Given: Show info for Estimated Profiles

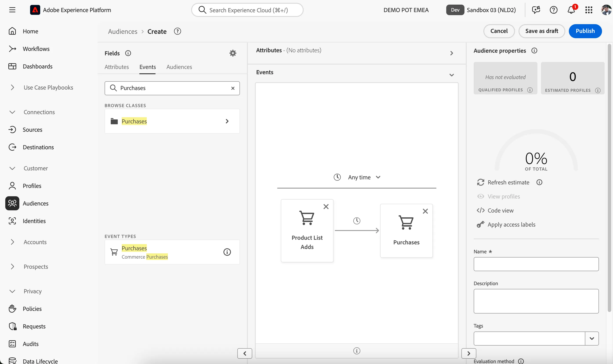Looking at the screenshot, I should point(598,90).
